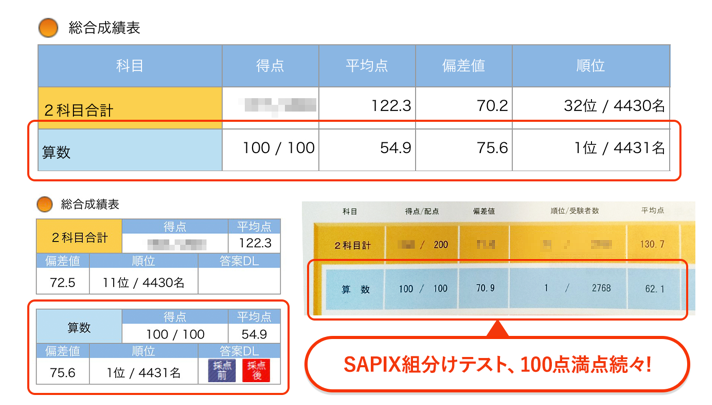Select the 算数 label in the large top table
Image resolution: width=712 pixels, height=405 pixels.
click(x=56, y=152)
